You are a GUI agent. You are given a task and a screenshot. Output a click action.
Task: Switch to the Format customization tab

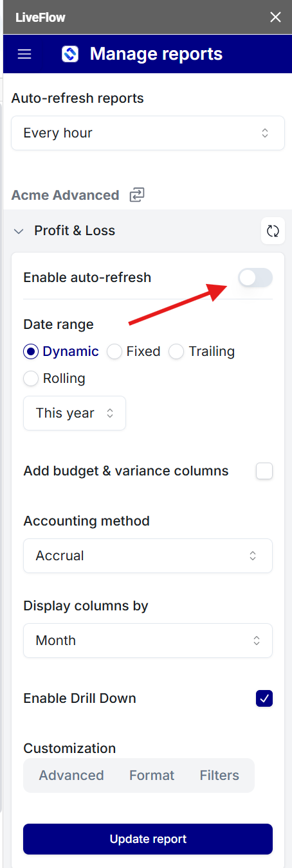pos(152,775)
